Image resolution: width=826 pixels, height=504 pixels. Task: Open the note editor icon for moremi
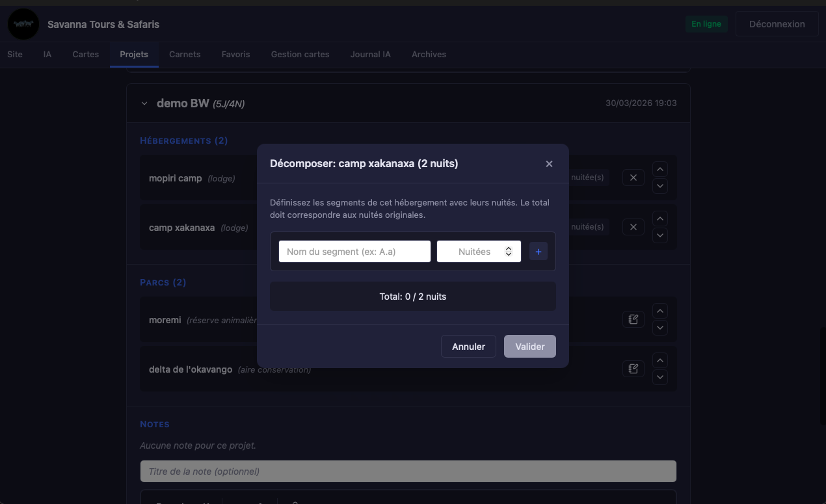click(x=633, y=319)
